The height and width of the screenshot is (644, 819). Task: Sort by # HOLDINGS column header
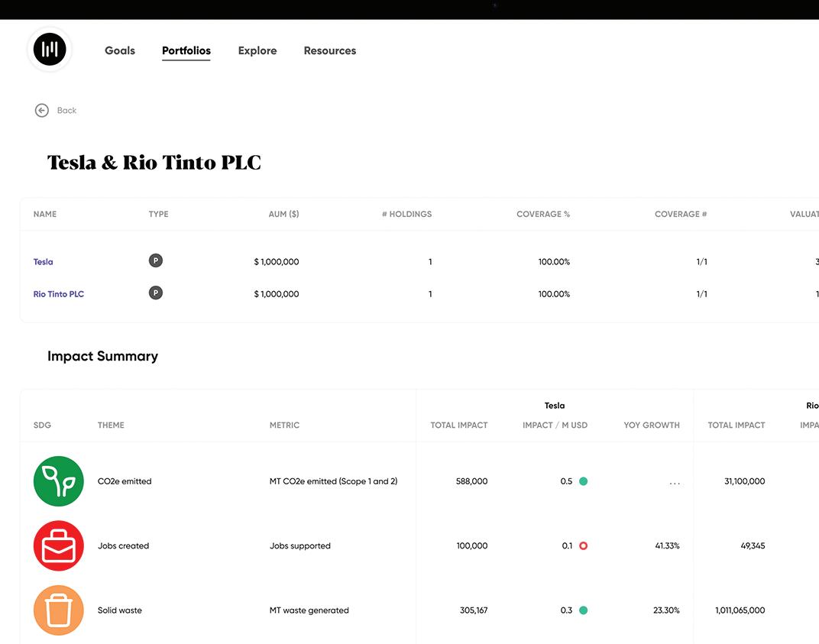click(x=407, y=214)
